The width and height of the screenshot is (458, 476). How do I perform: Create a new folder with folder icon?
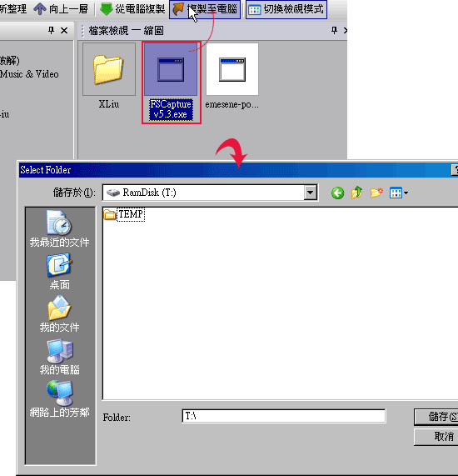[x=376, y=193]
